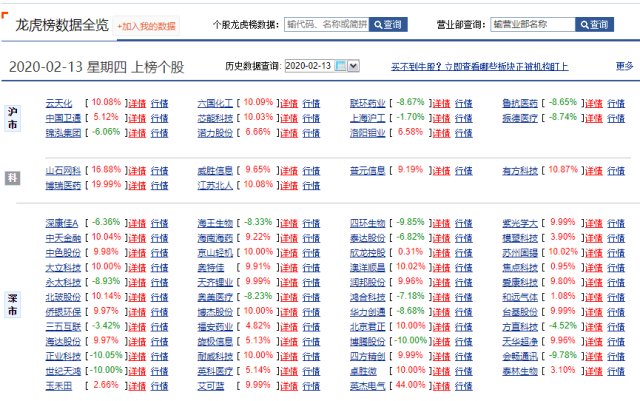
Task: Open the 博杰股份 stock link
Action: [x=215, y=312]
